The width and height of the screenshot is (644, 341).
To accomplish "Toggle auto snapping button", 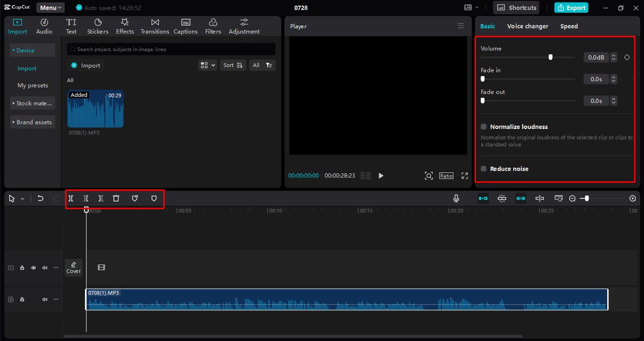I will click(502, 198).
